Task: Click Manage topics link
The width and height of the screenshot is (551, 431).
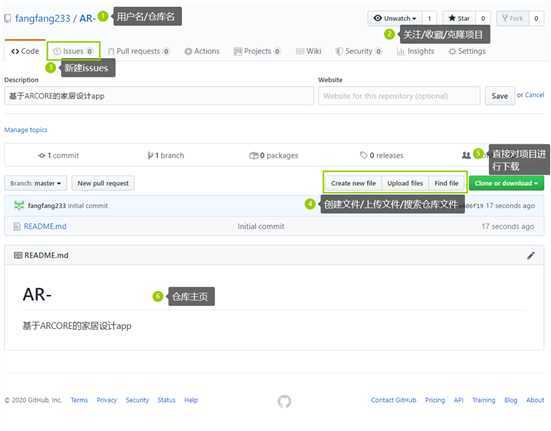Action: click(x=26, y=130)
